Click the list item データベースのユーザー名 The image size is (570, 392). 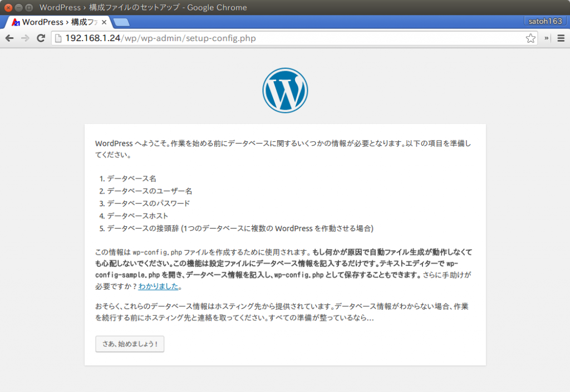(x=149, y=191)
